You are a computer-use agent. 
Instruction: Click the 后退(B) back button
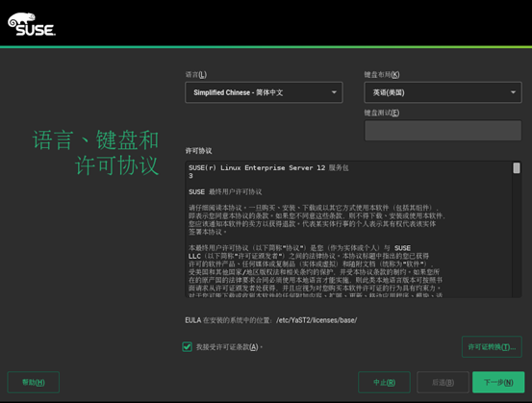443,382
